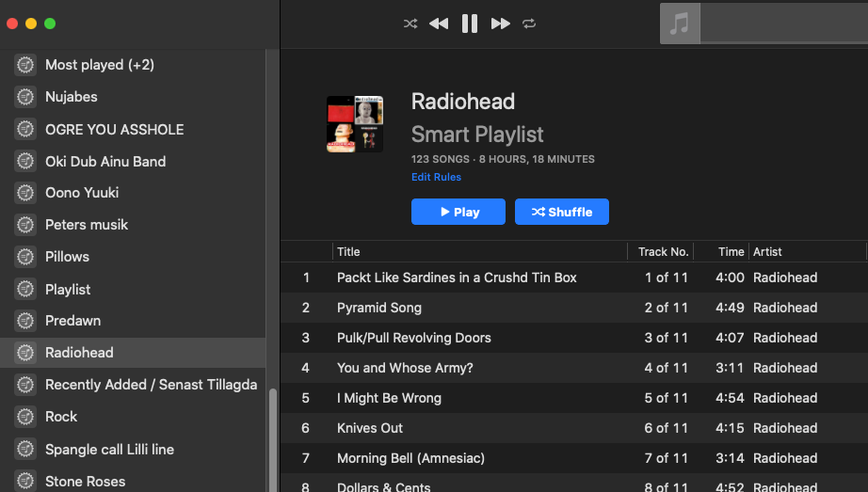Click the '6 of 11' track number cell

click(x=666, y=428)
